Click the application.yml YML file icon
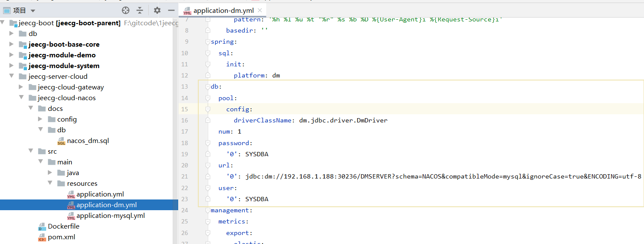Viewport: 644px width, 244px height. click(x=71, y=194)
